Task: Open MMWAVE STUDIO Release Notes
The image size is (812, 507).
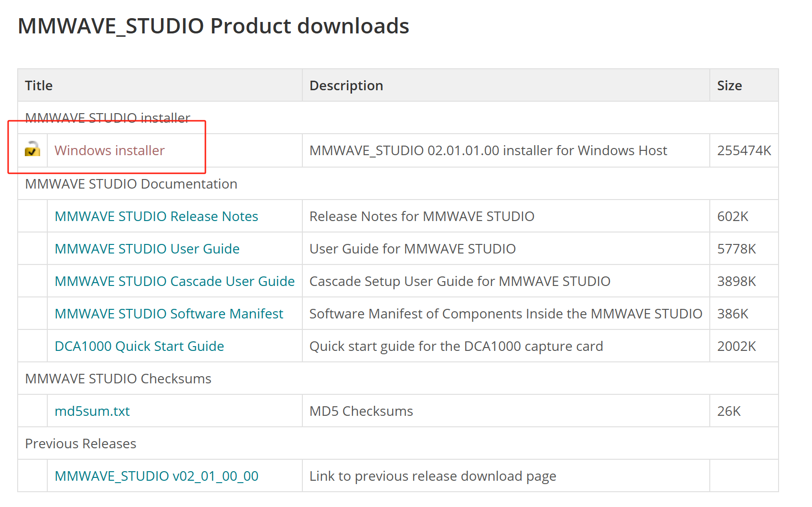Action: (x=156, y=216)
